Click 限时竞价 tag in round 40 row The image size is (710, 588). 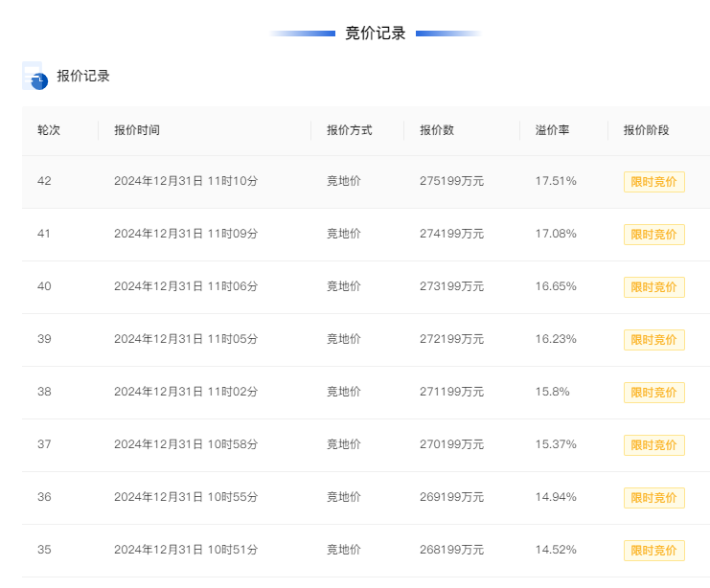tap(653, 287)
